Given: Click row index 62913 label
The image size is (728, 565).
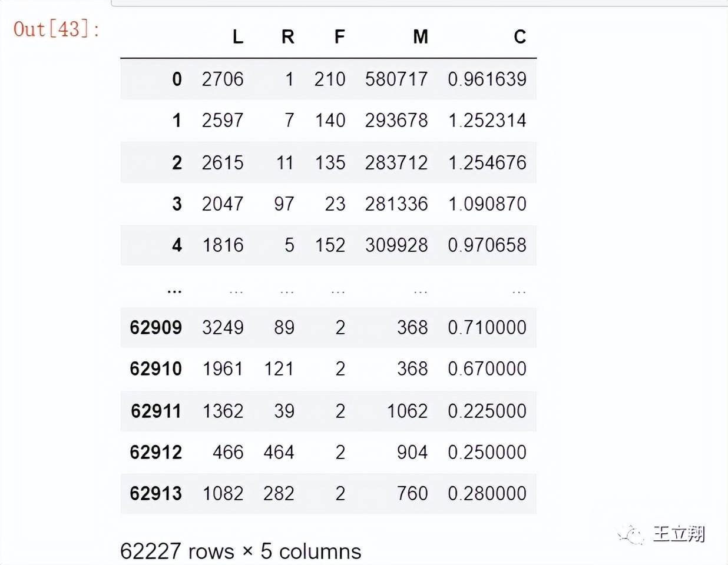Looking at the screenshot, I should pyautogui.click(x=156, y=493).
